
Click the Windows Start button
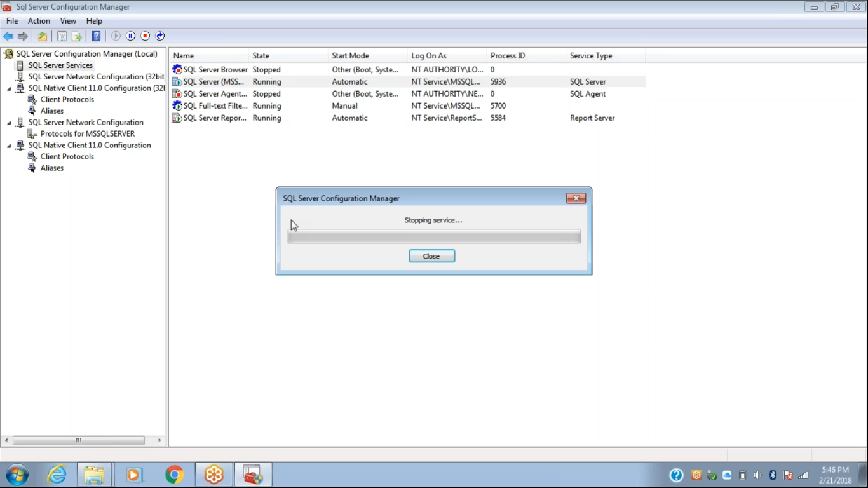(17, 475)
